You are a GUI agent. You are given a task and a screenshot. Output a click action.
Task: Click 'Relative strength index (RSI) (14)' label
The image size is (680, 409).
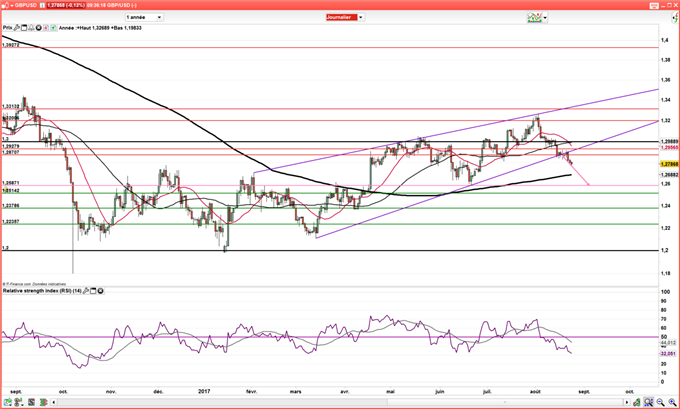(x=42, y=291)
